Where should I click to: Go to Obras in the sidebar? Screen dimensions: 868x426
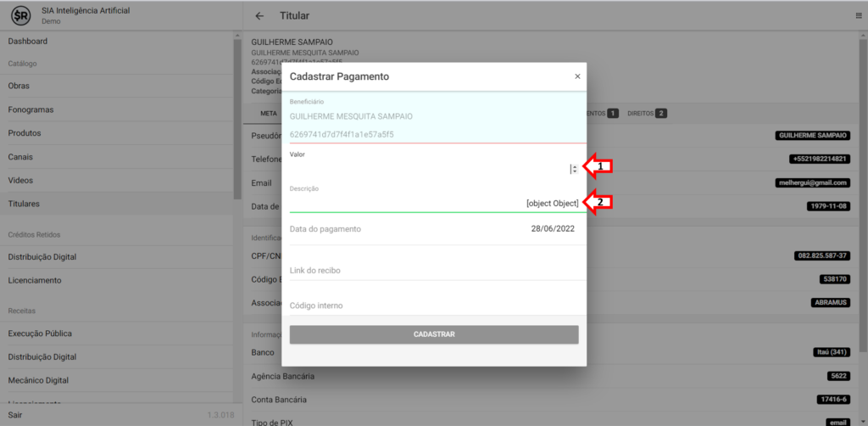(19, 87)
